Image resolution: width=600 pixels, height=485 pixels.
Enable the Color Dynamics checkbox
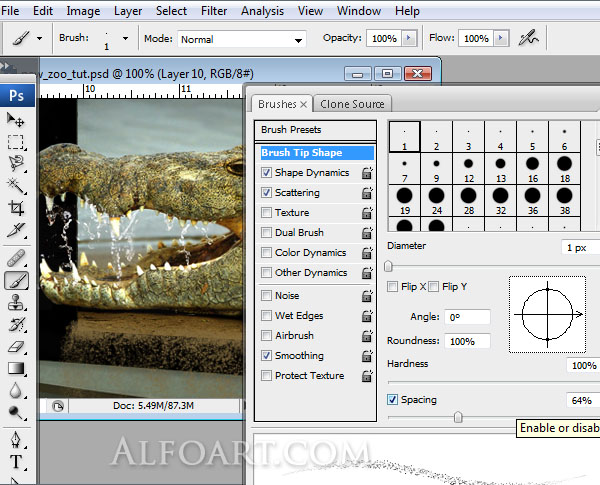pos(266,253)
